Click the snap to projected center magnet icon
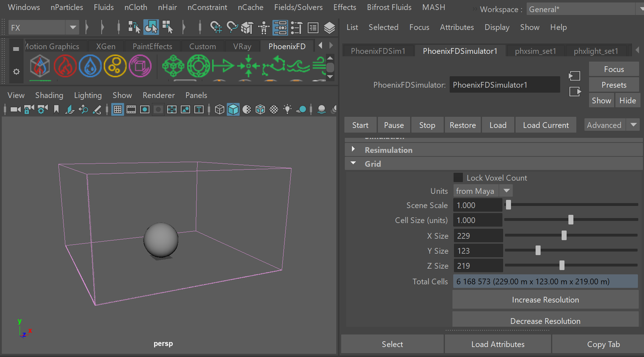Screen dimensions: 644x357 tap(216, 27)
